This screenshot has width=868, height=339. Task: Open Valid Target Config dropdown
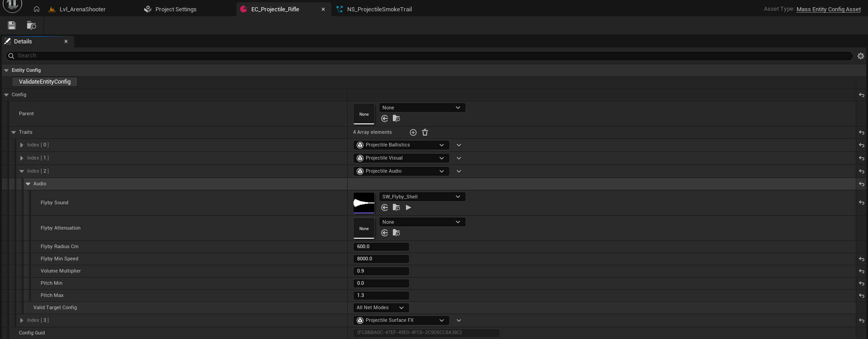point(381,308)
